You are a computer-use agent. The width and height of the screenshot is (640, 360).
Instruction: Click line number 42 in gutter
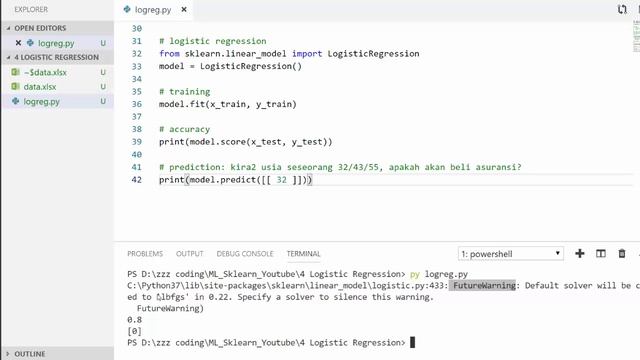[x=137, y=180]
